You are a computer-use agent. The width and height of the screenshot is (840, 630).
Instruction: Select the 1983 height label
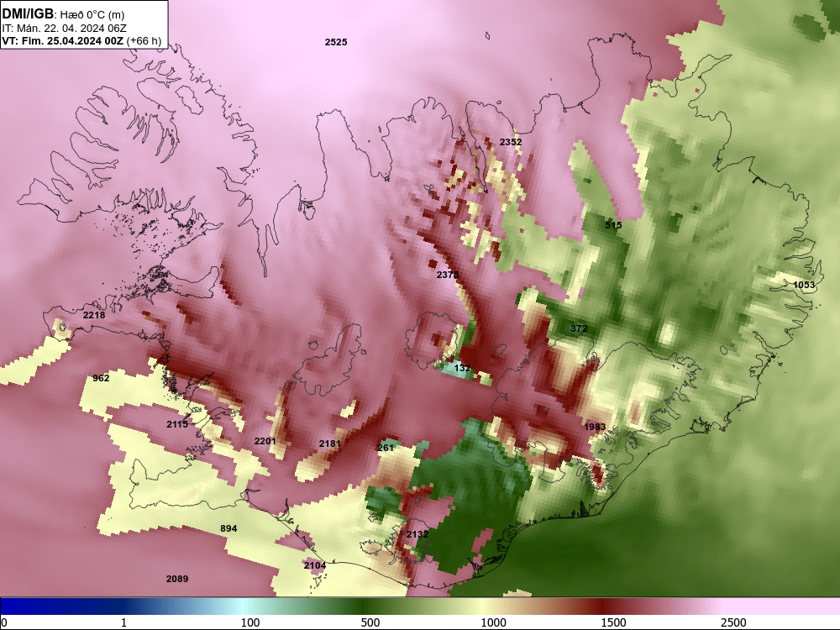tap(595, 427)
